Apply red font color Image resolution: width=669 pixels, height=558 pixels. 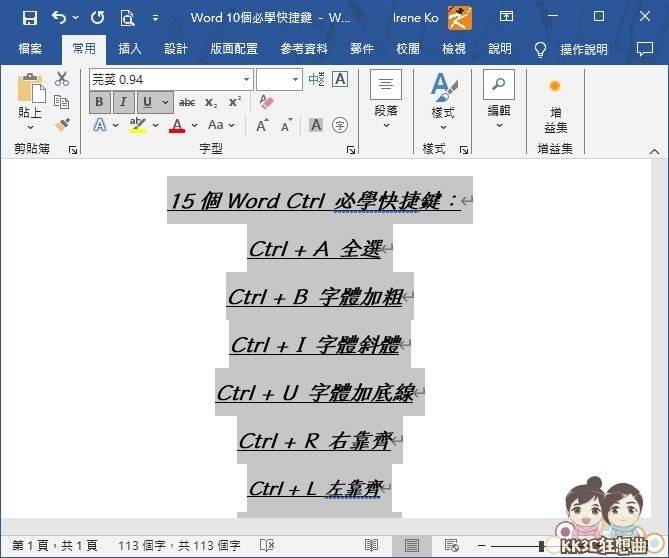click(x=177, y=125)
